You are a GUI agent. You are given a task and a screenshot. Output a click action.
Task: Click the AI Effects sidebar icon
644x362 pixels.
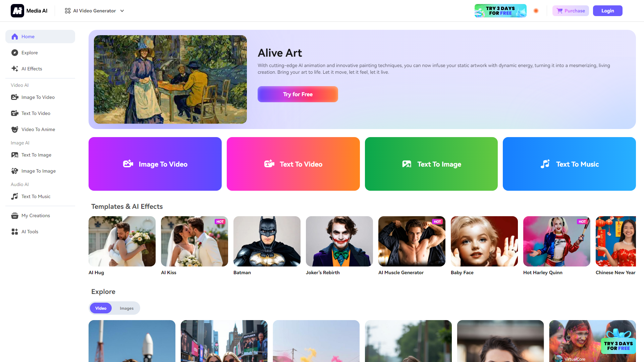point(15,68)
